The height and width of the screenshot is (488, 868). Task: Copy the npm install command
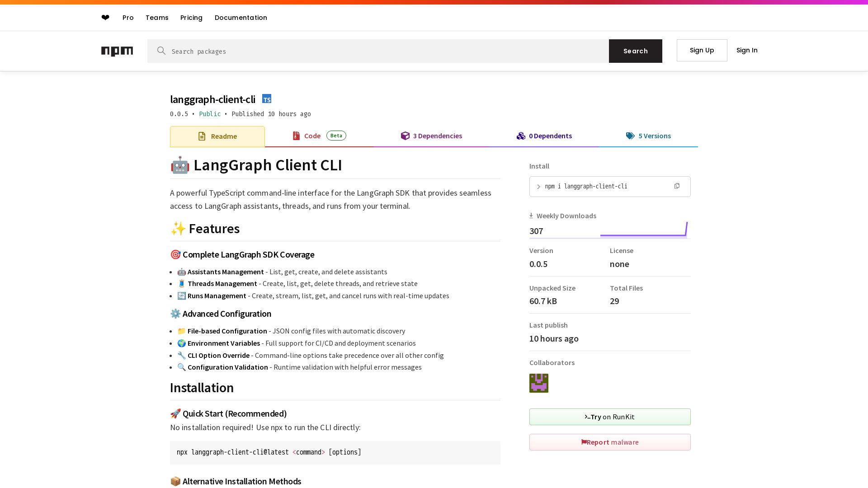[x=677, y=186]
